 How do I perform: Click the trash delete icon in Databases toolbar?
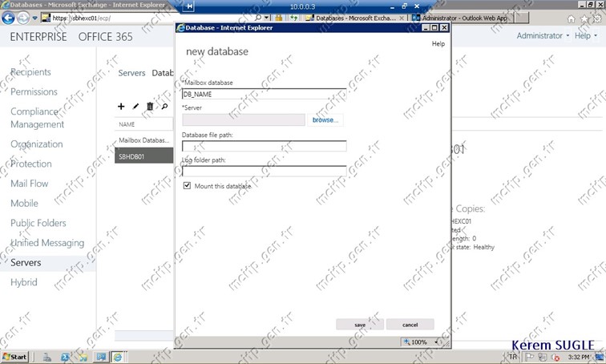click(x=150, y=107)
